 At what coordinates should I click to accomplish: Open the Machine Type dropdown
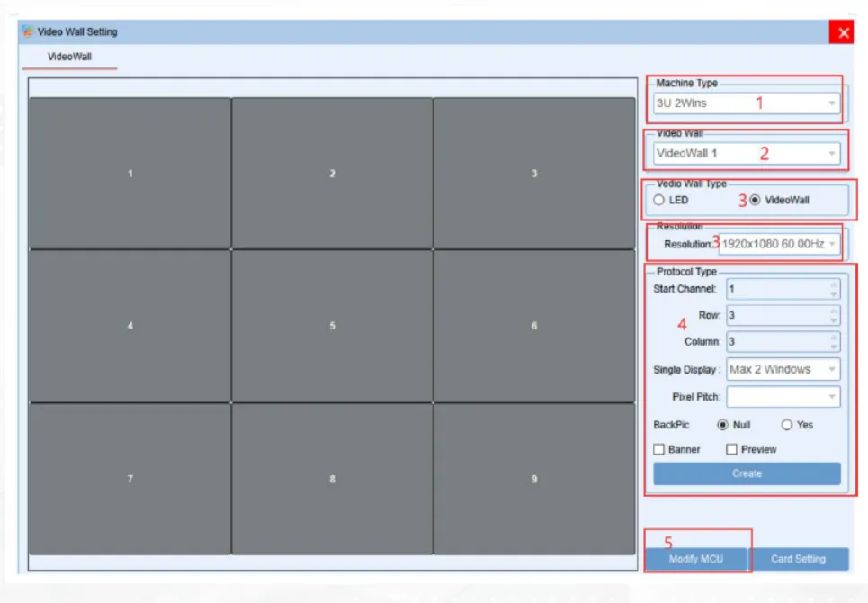(x=747, y=103)
